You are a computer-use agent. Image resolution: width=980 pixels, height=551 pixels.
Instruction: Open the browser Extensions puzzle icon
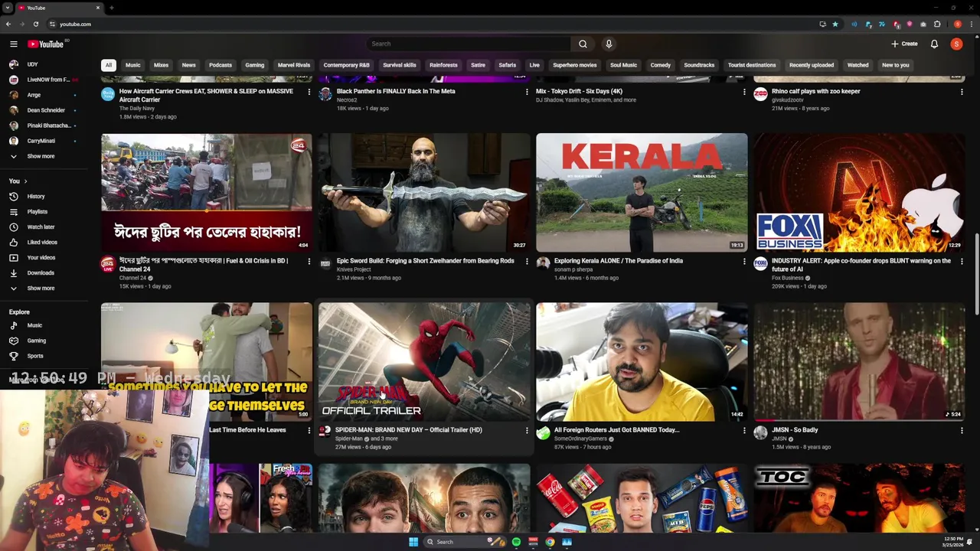pos(937,24)
